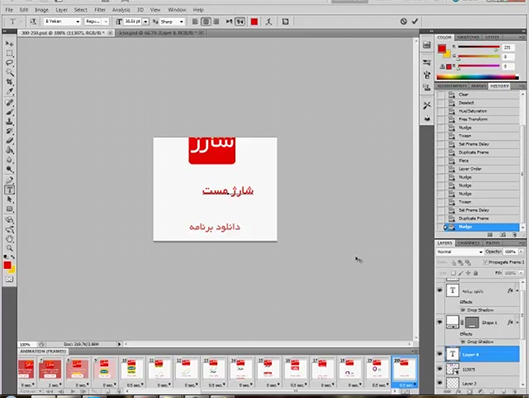Collapse Shape 1 layer effects

pyautogui.click(x=518, y=322)
